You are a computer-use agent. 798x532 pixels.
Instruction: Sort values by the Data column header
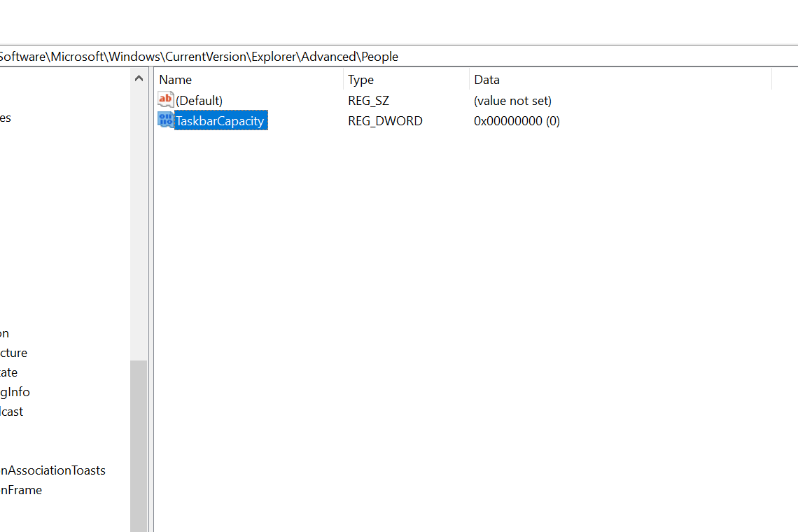[486, 79]
